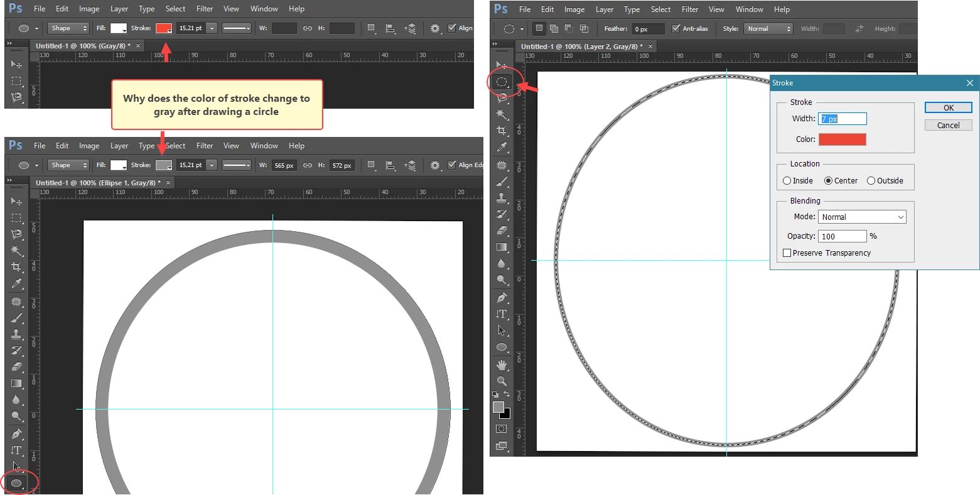Select Rectangular Marquee tool in Ellipse 1 window
Image resolution: width=980 pixels, height=495 pixels.
click(x=17, y=218)
